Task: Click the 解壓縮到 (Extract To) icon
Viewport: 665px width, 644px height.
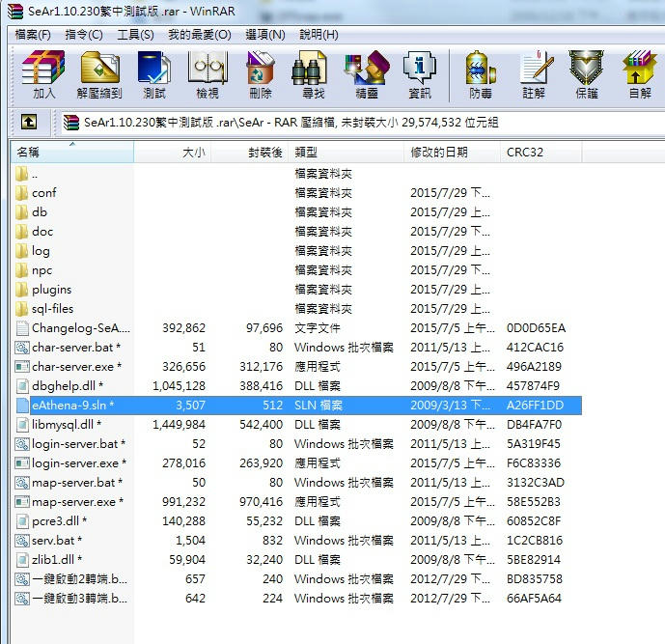Action: coord(99,68)
